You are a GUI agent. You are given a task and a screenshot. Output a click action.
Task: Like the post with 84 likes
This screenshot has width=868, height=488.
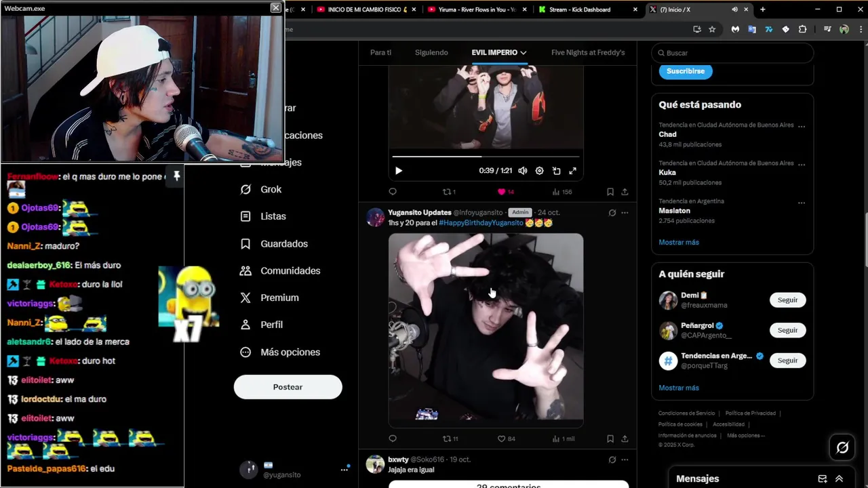pos(507,439)
